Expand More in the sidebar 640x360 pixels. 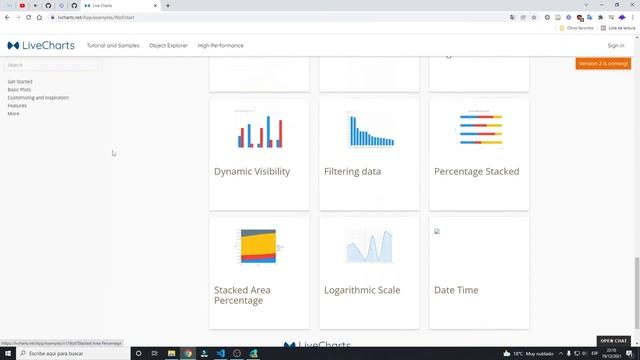coord(13,113)
